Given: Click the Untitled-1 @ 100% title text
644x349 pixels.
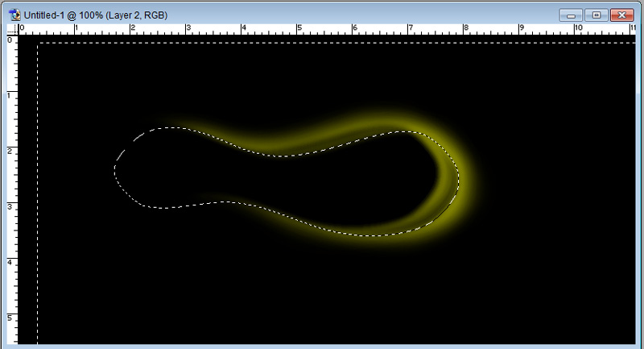Looking at the screenshot, I should [x=95, y=15].
